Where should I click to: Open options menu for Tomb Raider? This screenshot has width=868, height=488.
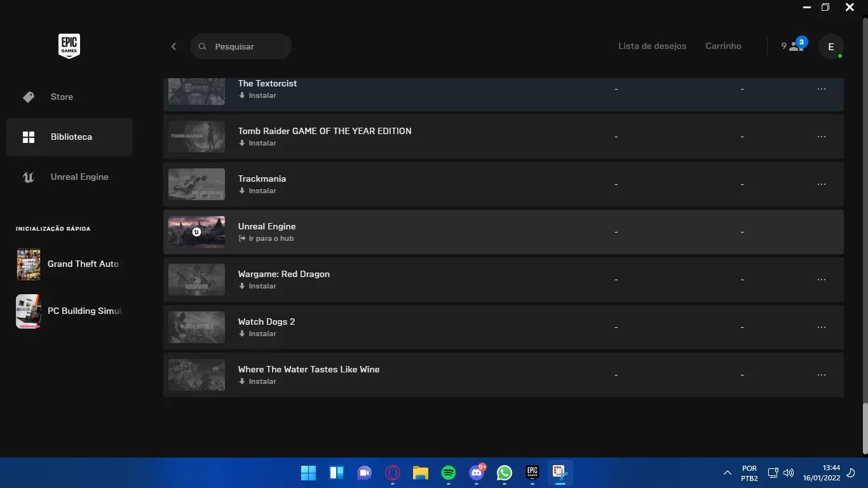coord(822,137)
